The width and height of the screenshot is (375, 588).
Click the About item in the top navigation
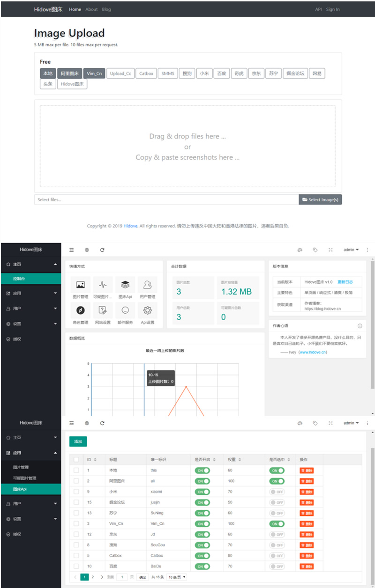pyautogui.click(x=91, y=9)
